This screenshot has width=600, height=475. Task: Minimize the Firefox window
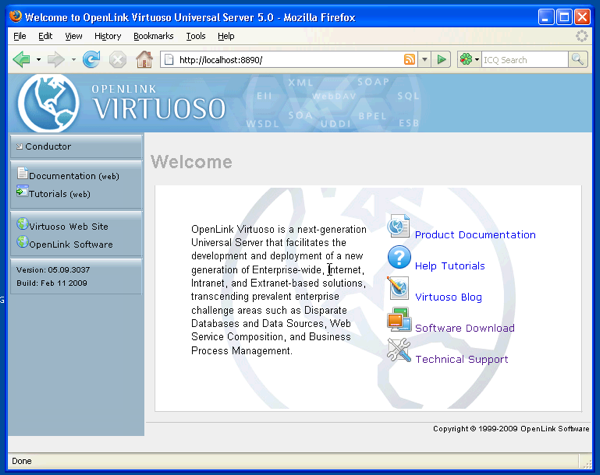(546, 17)
